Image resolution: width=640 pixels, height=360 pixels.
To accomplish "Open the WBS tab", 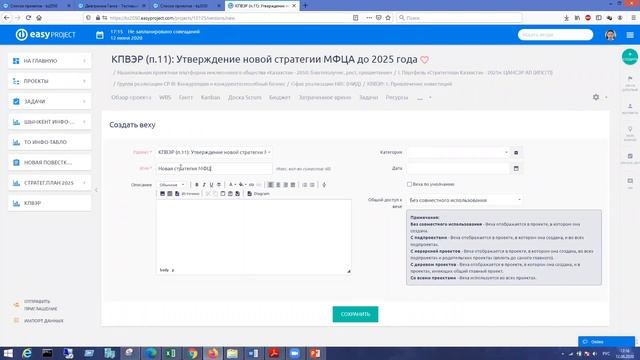I will point(165,98).
